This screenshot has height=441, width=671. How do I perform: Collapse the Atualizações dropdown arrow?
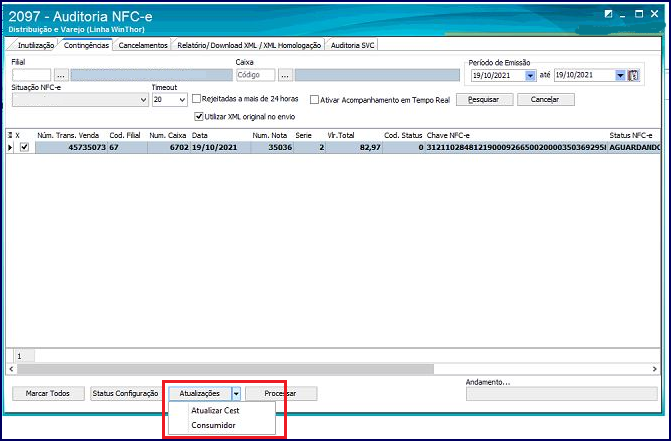(x=236, y=393)
